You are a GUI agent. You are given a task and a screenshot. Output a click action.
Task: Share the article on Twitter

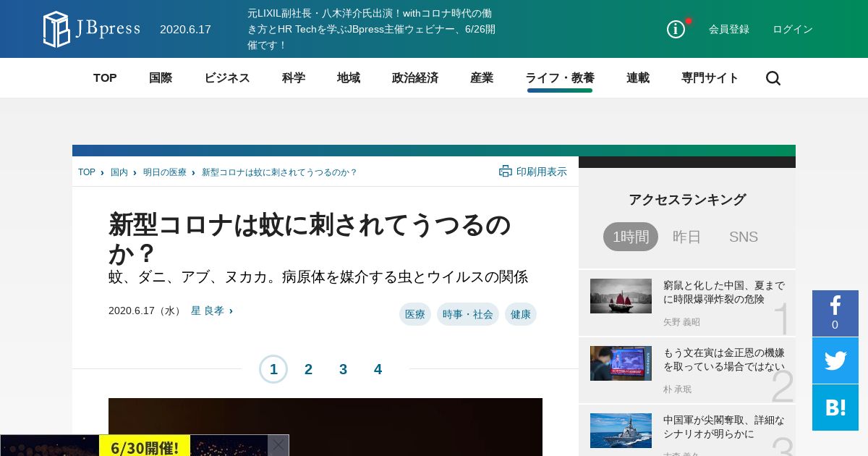tap(835, 360)
